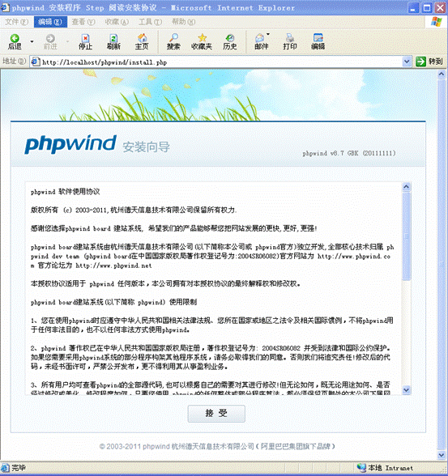Click the page scrollbar down arrow
This screenshot has width=448, height=476.
point(442,455)
